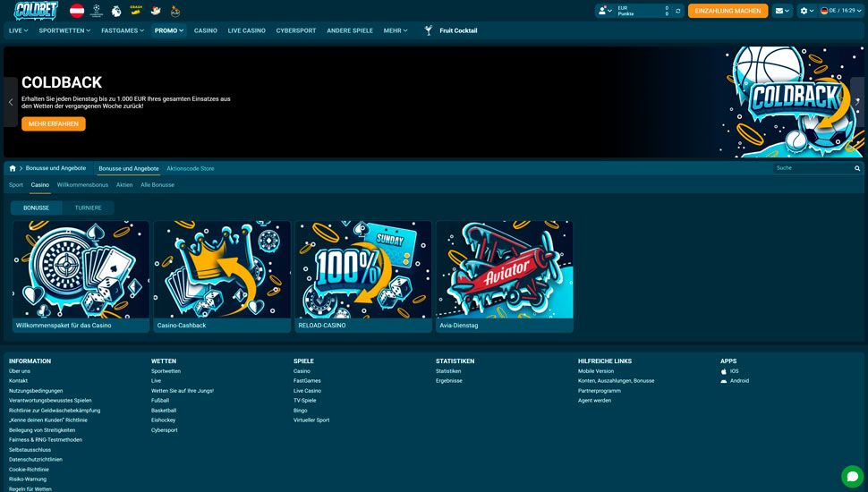Open the user account menu
This screenshot has height=492, width=868.
coord(605,11)
